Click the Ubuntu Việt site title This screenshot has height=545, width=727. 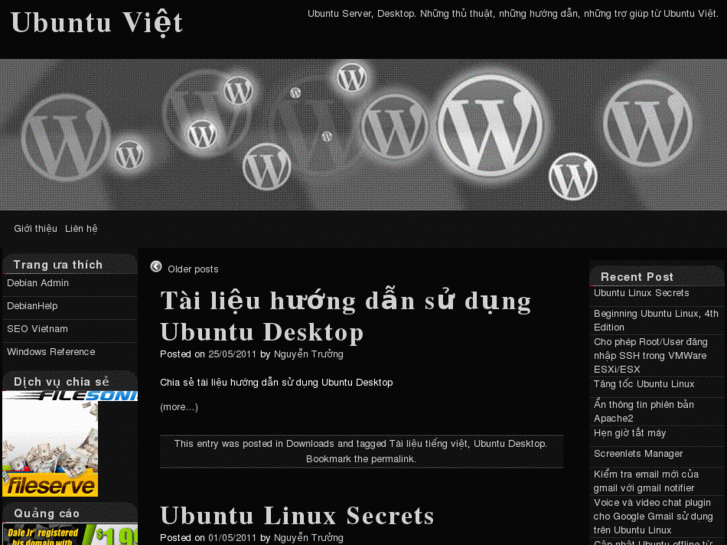(97, 23)
